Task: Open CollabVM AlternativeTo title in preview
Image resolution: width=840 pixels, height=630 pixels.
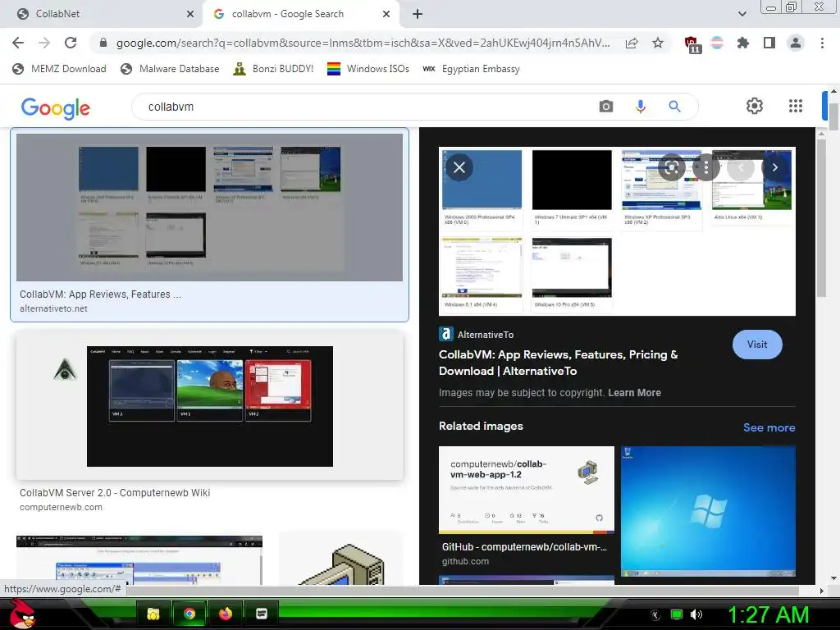Action: [558, 363]
